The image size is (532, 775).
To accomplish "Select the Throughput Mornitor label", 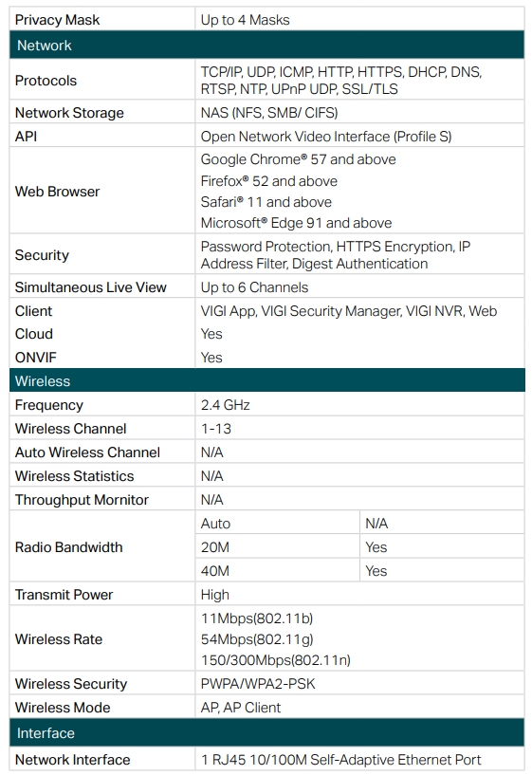I will 82,500.
